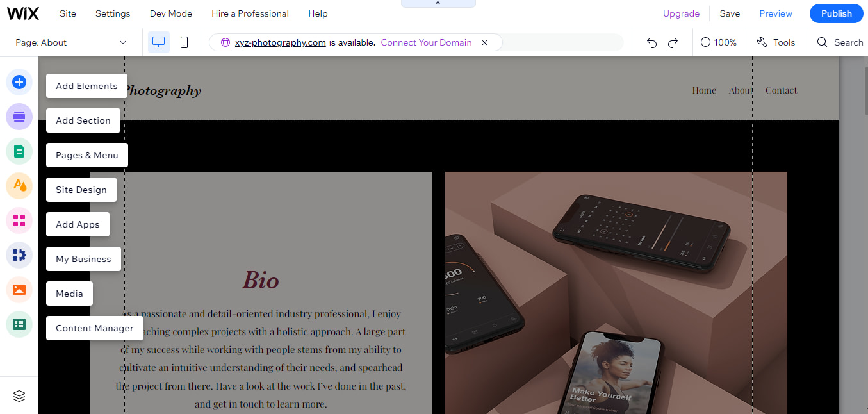Expand the small dropdown at top center
The image size is (868, 414).
[x=438, y=3]
